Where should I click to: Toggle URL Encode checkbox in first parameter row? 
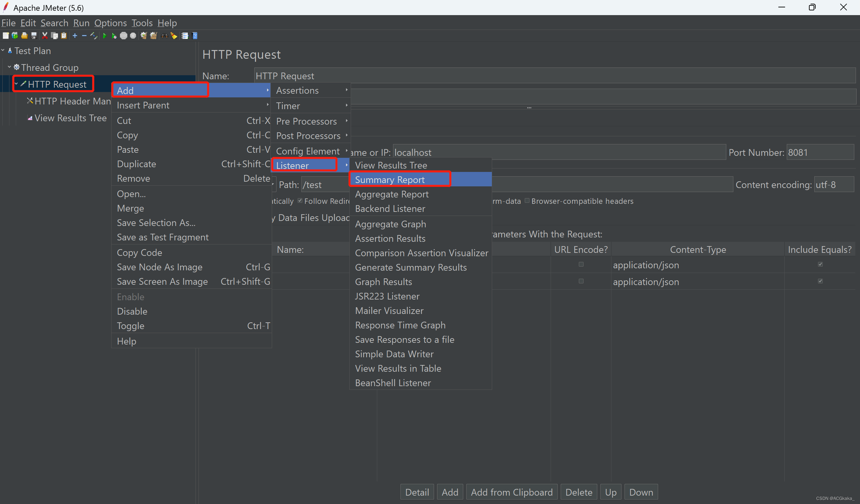(581, 265)
